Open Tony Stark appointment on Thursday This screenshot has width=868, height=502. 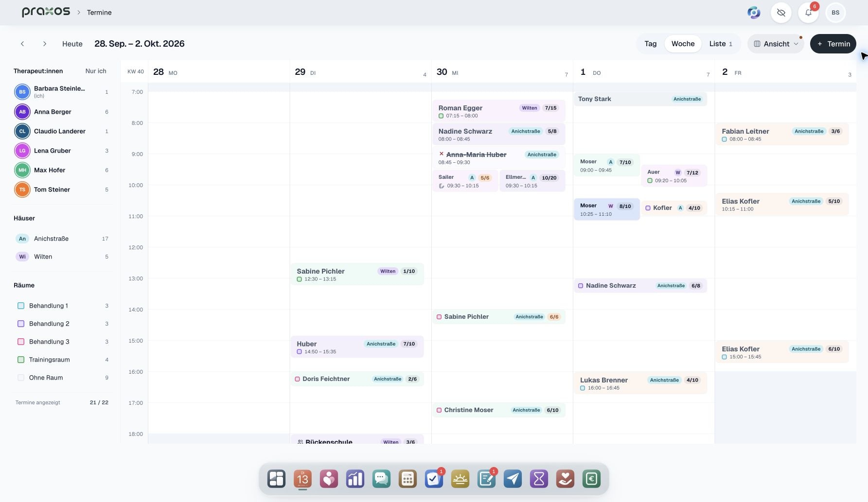[x=640, y=99]
